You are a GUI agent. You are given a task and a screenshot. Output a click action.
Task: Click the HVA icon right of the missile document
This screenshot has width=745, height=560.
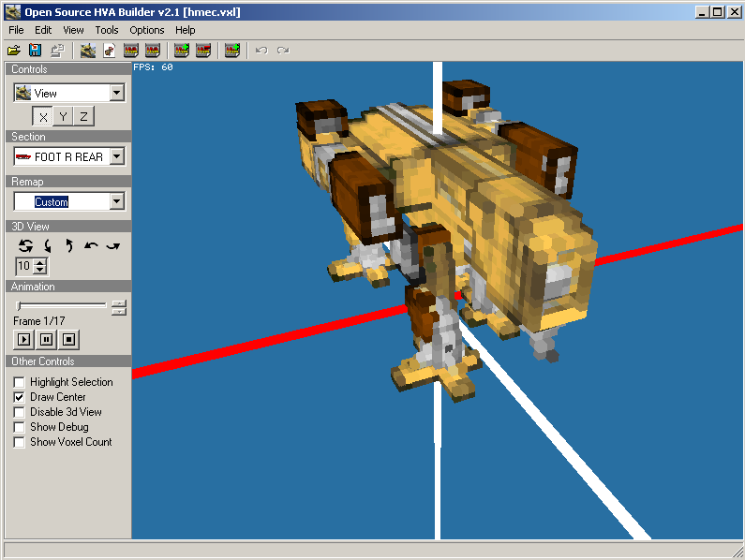click(x=130, y=50)
